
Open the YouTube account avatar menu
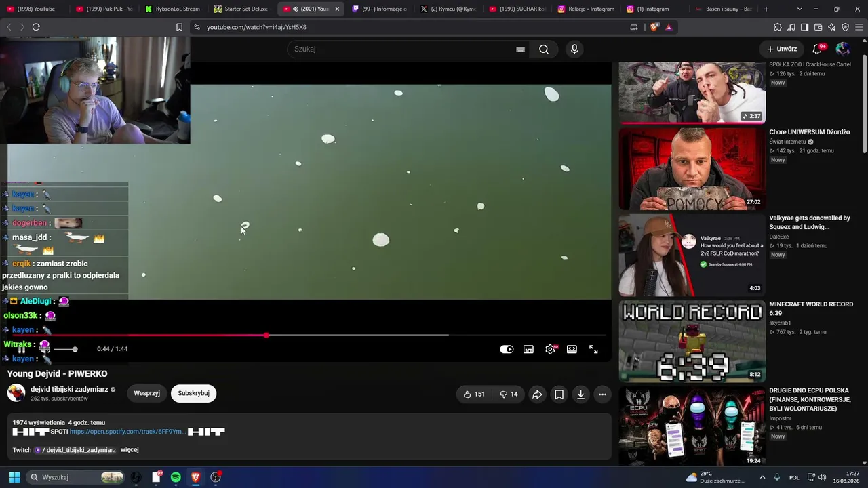point(843,49)
